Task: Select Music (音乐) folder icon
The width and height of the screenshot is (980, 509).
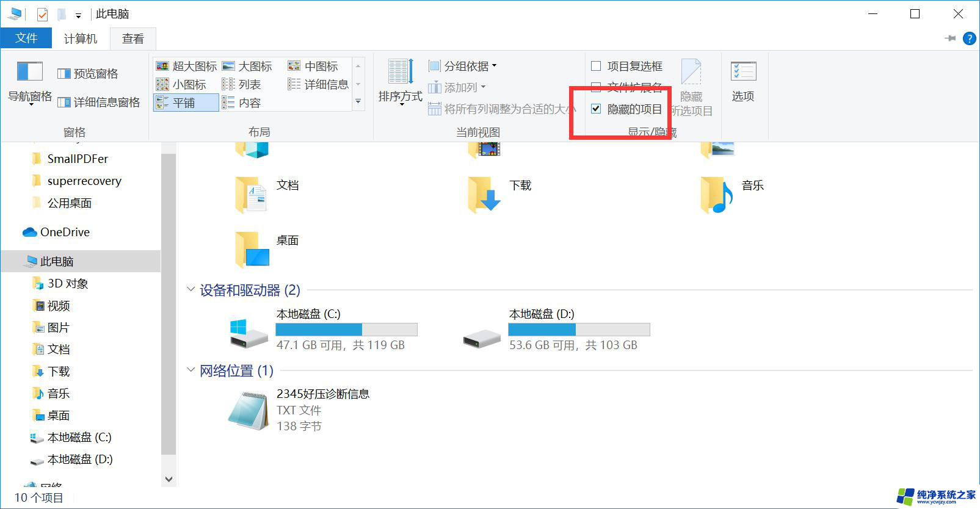Action: pyautogui.click(x=716, y=195)
